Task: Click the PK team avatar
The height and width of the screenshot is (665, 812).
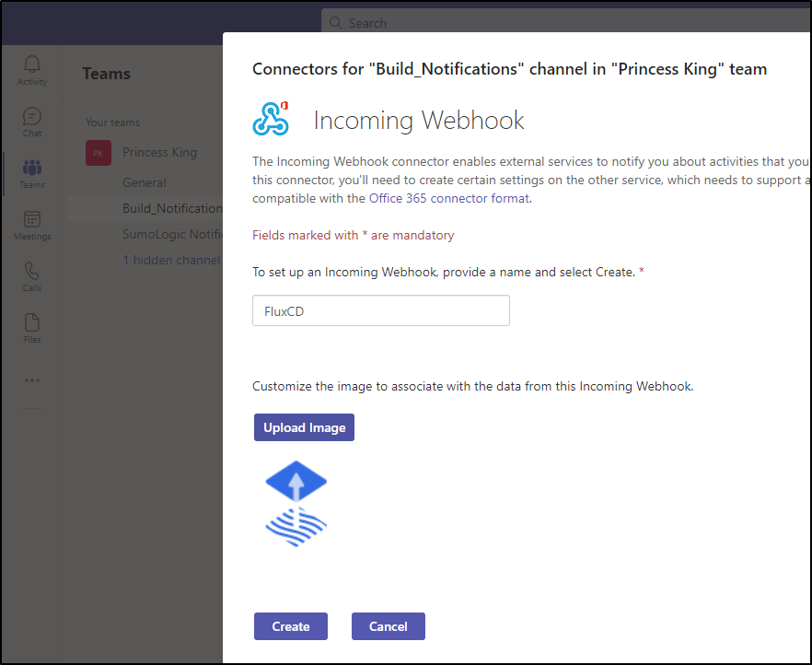Action: pyautogui.click(x=99, y=153)
